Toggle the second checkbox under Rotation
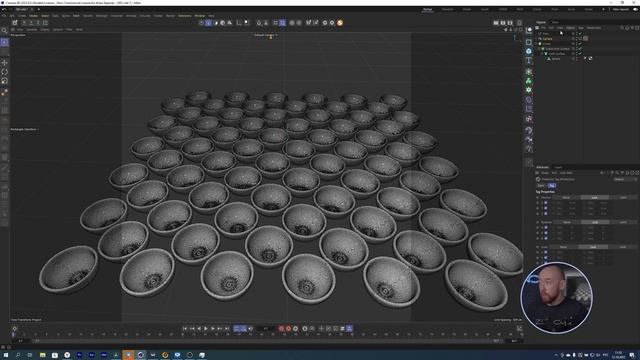This screenshot has width=640, height=360. click(x=546, y=233)
